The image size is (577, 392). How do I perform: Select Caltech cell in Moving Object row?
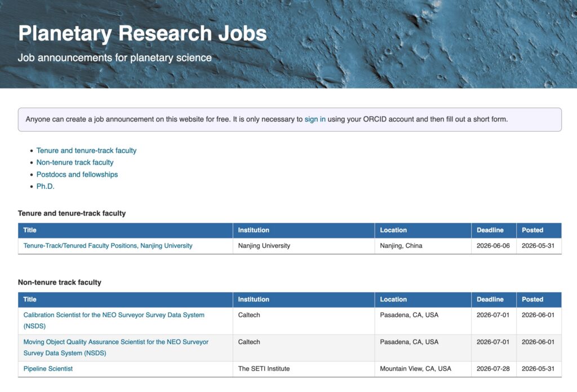(304, 348)
